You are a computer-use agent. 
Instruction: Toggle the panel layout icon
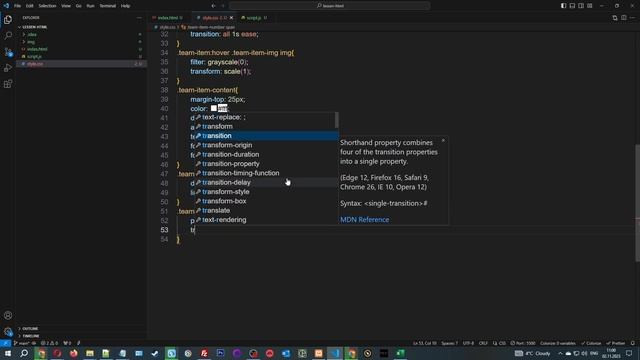click(572, 6)
